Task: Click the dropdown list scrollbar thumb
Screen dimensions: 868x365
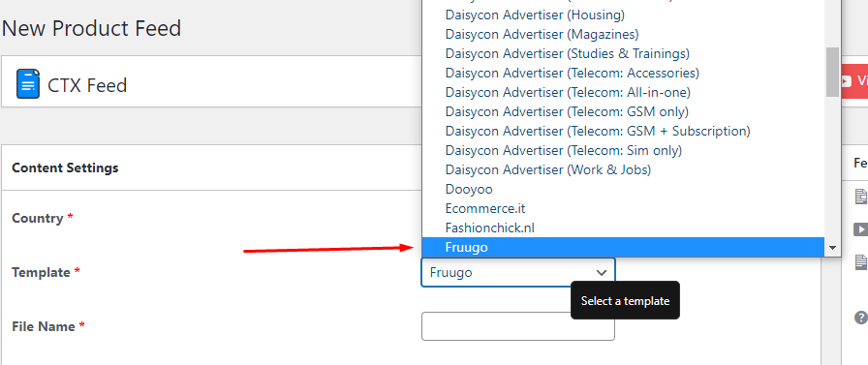Action: point(832,72)
